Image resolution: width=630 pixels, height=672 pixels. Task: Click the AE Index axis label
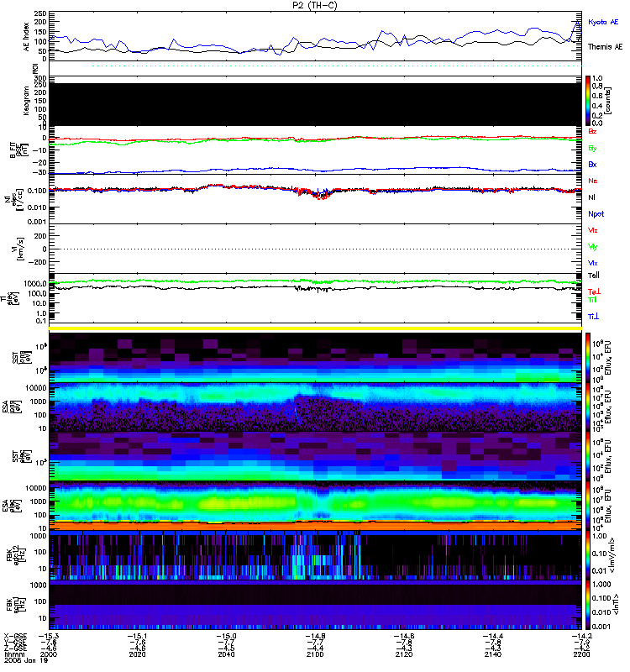tap(27, 37)
